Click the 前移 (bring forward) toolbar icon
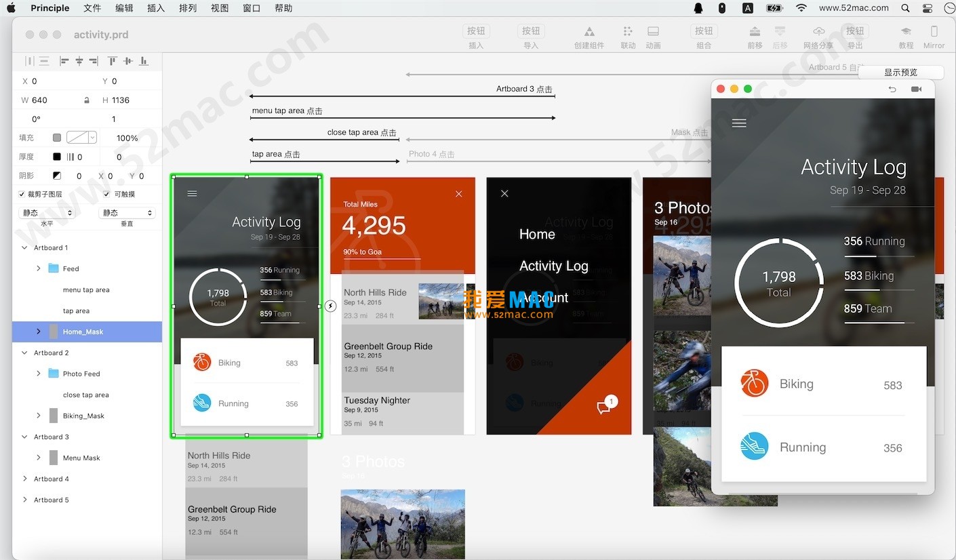956x560 pixels. (755, 32)
